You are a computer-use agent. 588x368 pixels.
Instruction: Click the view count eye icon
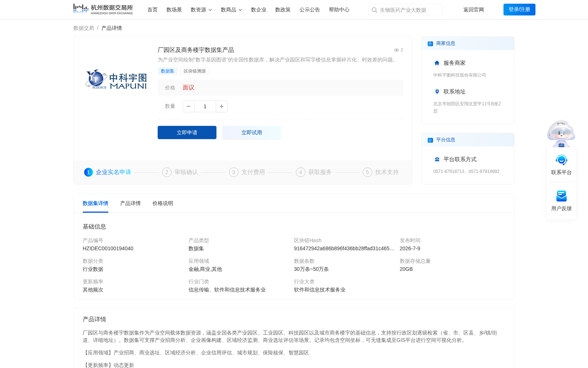coord(397,50)
